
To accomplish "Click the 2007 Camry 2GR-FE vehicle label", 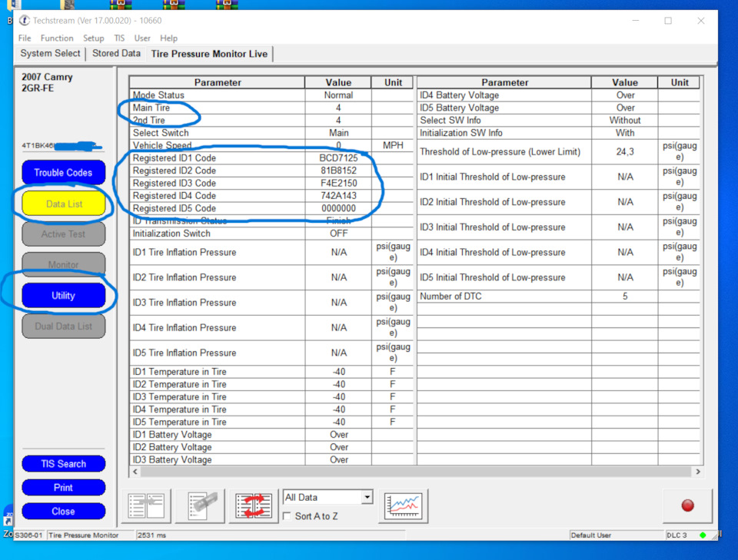I will (47, 82).
